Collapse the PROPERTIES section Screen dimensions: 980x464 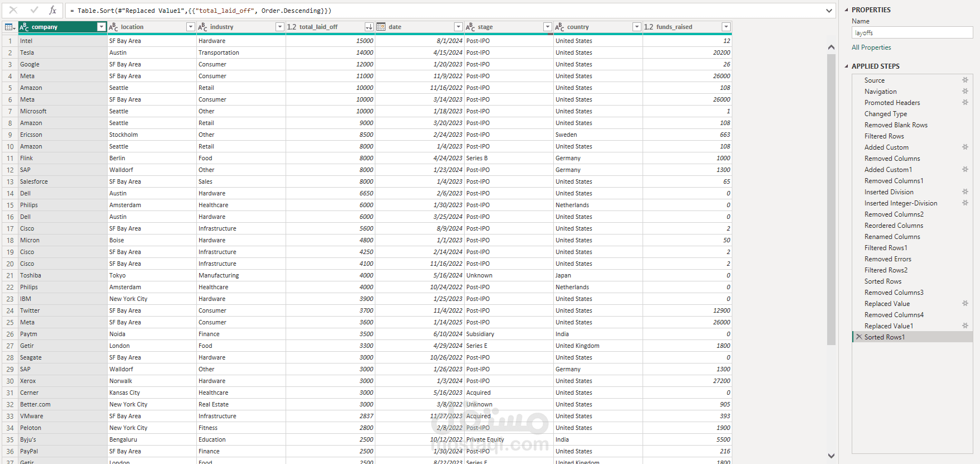pyautogui.click(x=846, y=10)
